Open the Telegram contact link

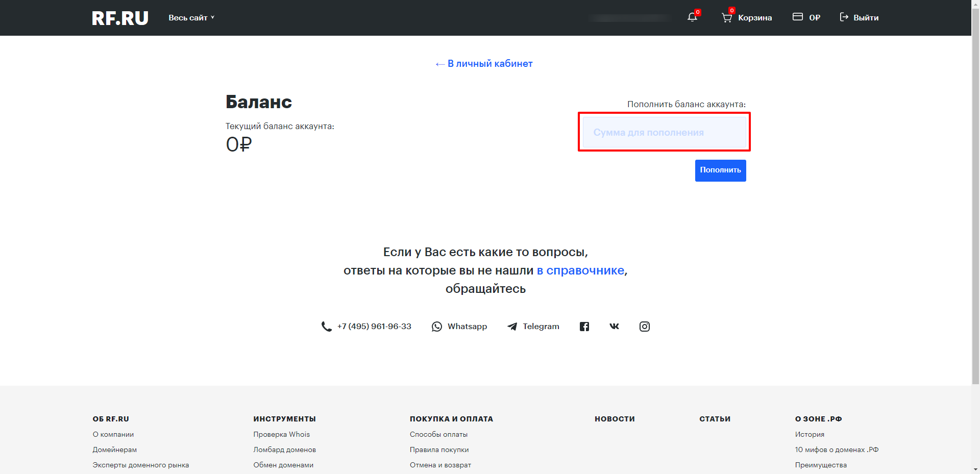pyautogui.click(x=533, y=327)
